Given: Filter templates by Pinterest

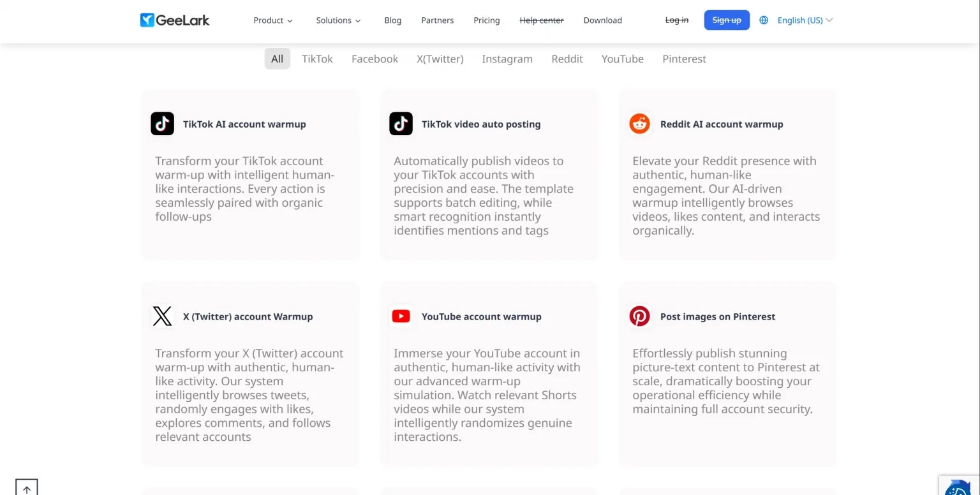Looking at the screenshot, I should pyautogui.click(x=684, y=59).
